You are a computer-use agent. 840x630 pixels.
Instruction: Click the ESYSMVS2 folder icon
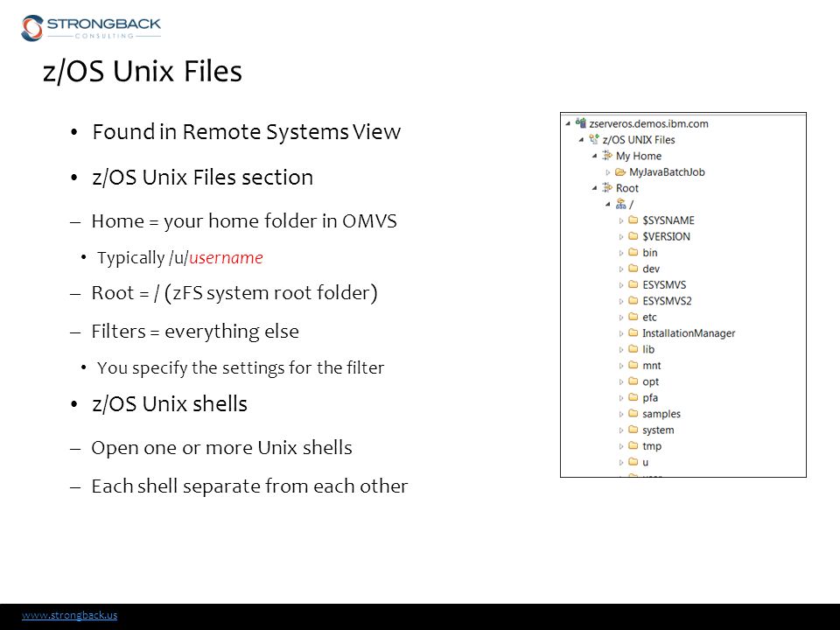633,300
